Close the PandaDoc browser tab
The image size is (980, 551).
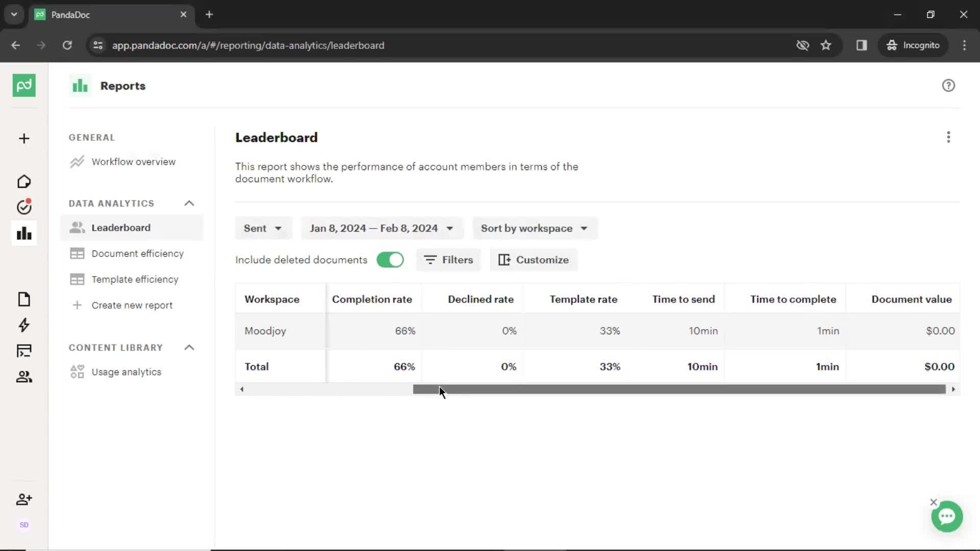[x=183, y=14]
